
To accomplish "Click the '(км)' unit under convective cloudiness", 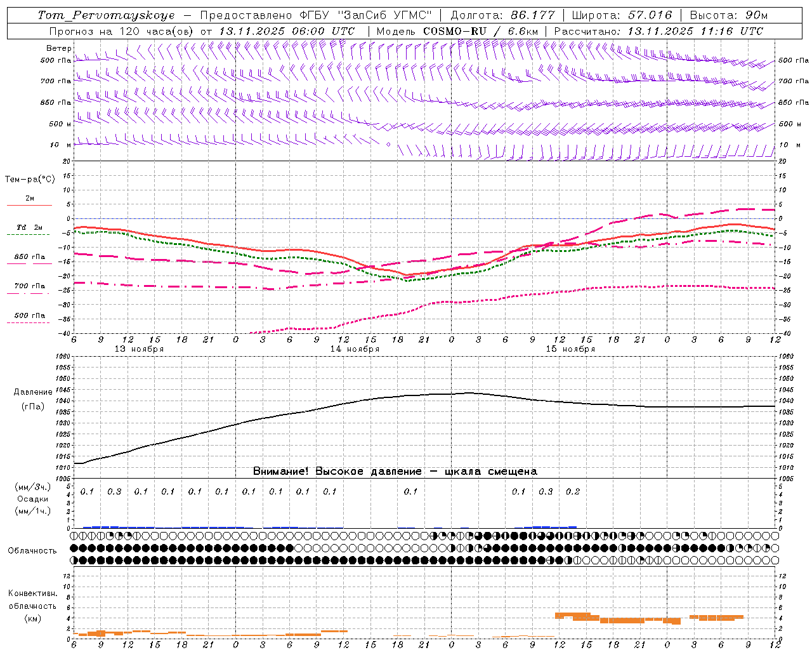I will click(x=33, y=618).
